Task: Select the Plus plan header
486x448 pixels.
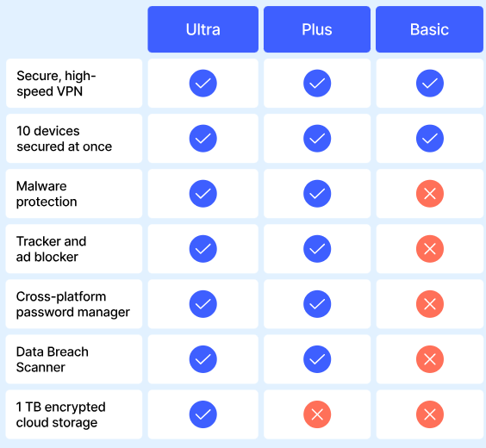Action: (x=317, y=29)
